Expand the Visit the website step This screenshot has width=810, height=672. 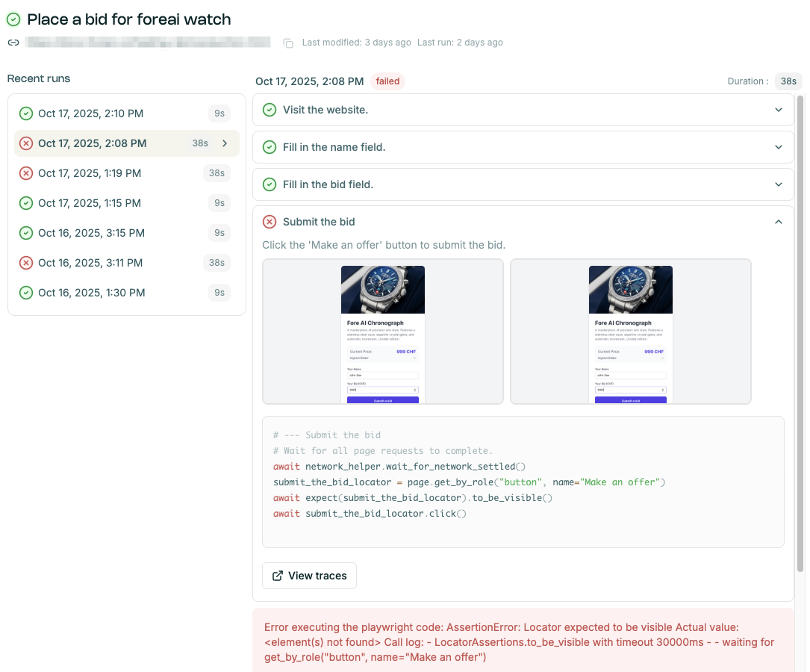coord(779,110)
